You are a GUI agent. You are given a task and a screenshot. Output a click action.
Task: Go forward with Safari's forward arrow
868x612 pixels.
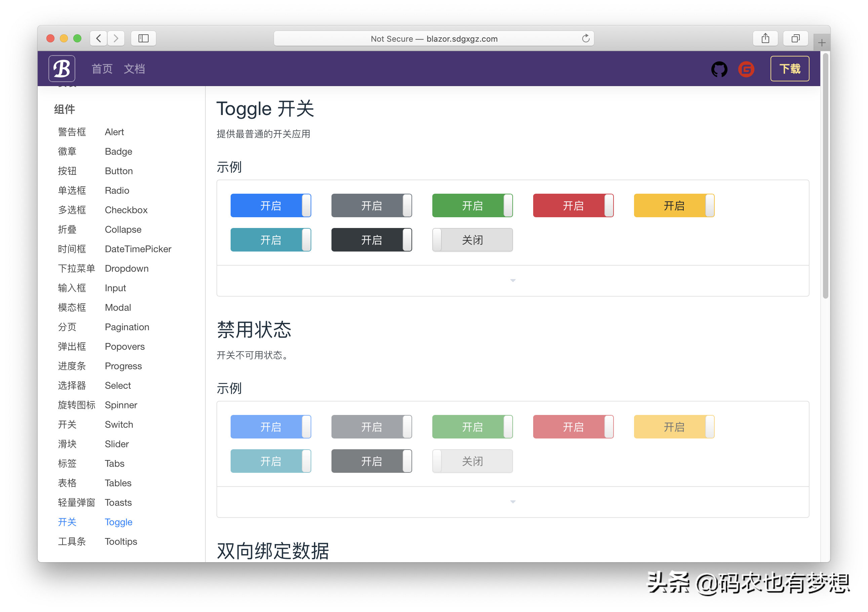(116, 38)
